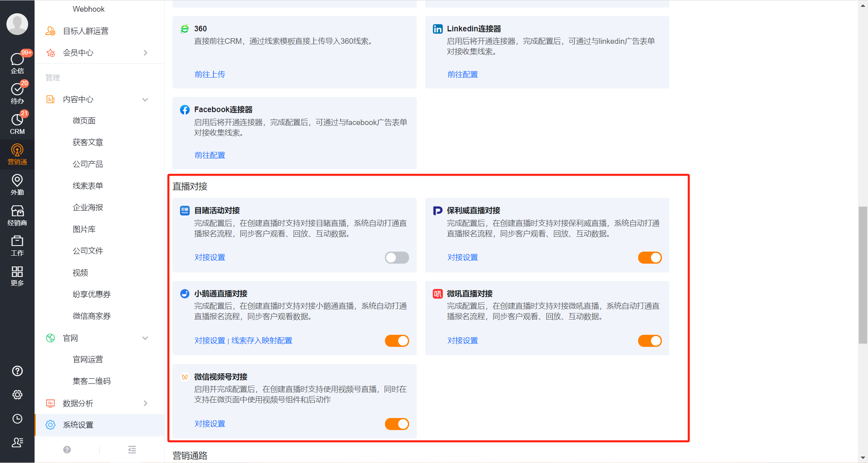Open 对接设置 for 微吼直播对接
This screenshot has width=868, height=463.
coord(463,340)
